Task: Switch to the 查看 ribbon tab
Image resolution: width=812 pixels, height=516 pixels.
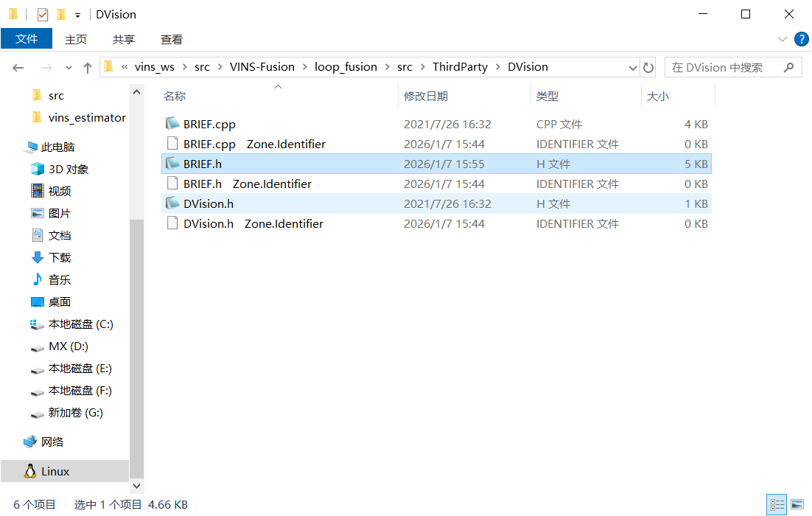Action: (x=171, y=39)
